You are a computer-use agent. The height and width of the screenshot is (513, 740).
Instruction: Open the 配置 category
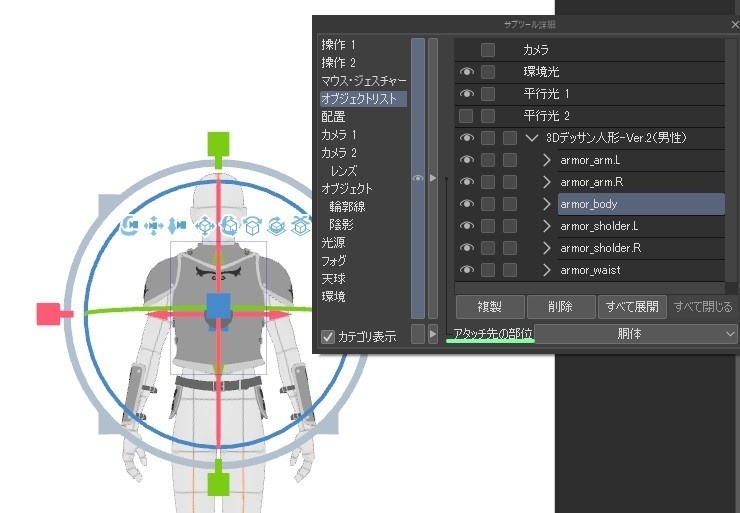(333, 117)
